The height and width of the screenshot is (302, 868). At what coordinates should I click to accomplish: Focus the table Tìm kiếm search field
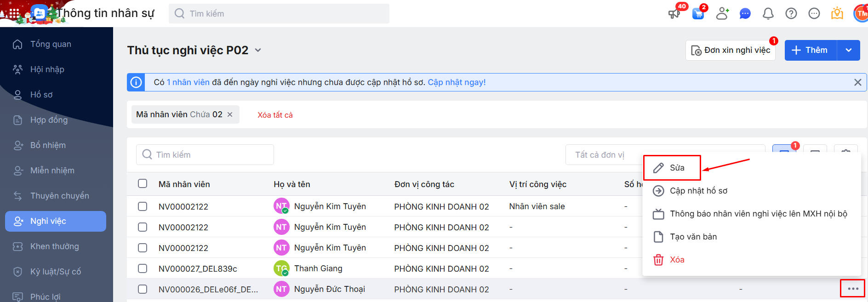click(205, 155)
